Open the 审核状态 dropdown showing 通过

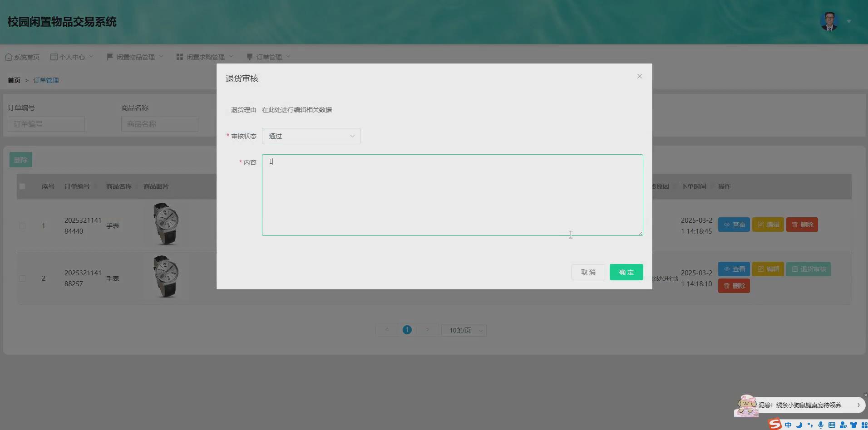pos(311,136)
